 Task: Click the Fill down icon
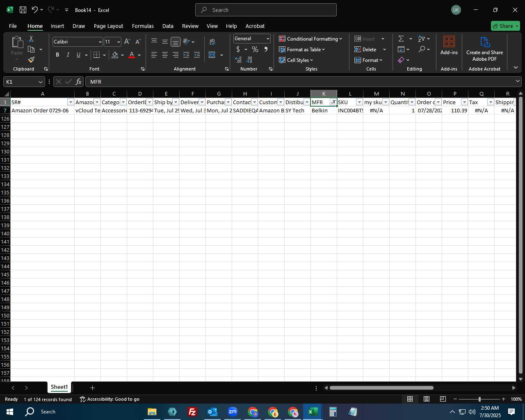[401, 49]
